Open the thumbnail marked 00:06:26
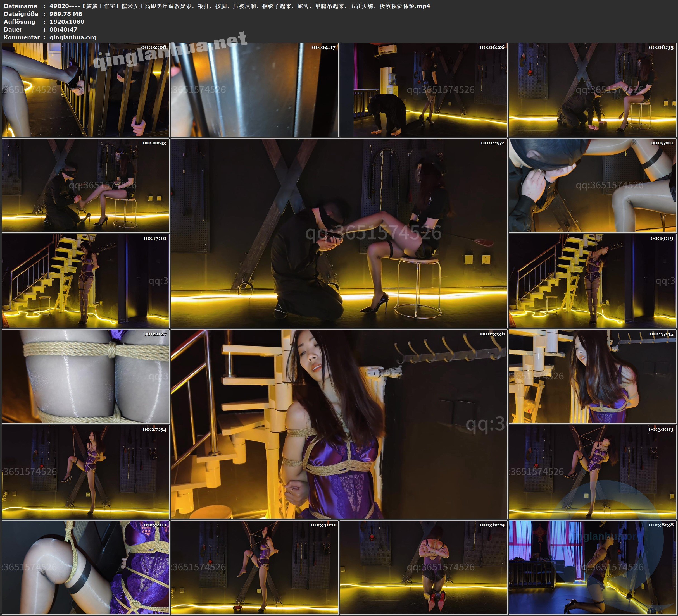The width and height of the screenshot is (678, 616). point(424,90)
